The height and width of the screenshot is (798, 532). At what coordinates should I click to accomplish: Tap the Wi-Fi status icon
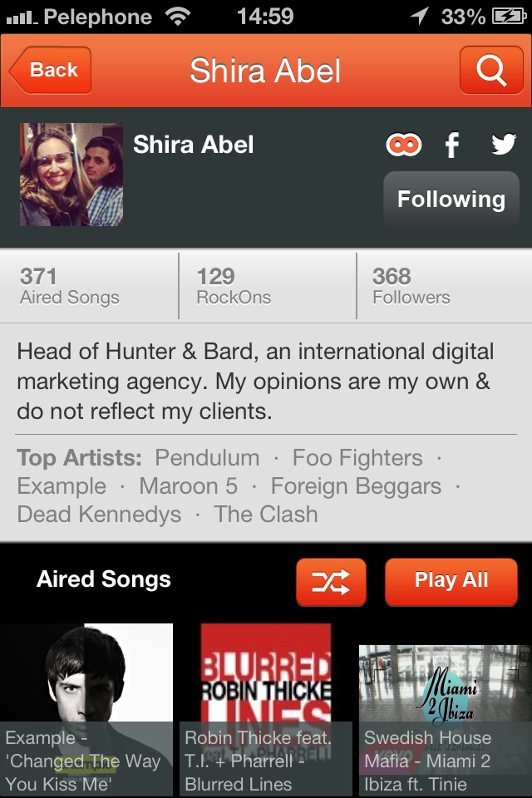click(177, 17)
